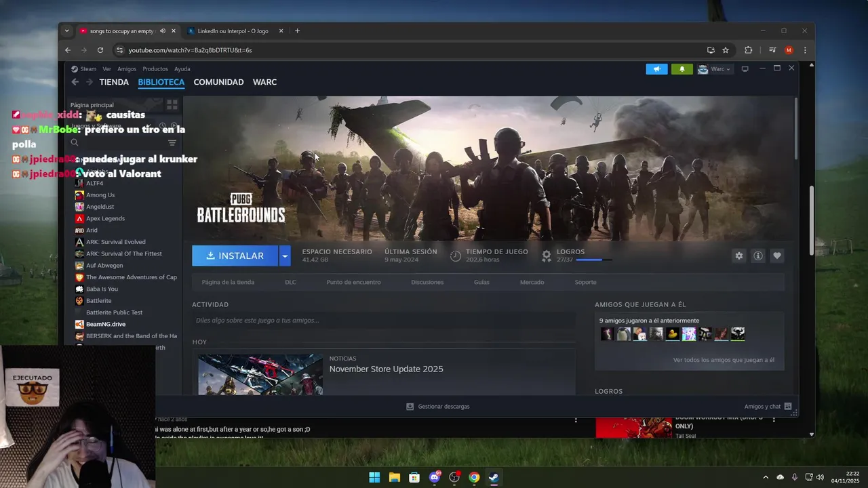The image size is (868, 488).
Task: Click LOGROS achievements progress bar
Action: (x=593, y=260)
